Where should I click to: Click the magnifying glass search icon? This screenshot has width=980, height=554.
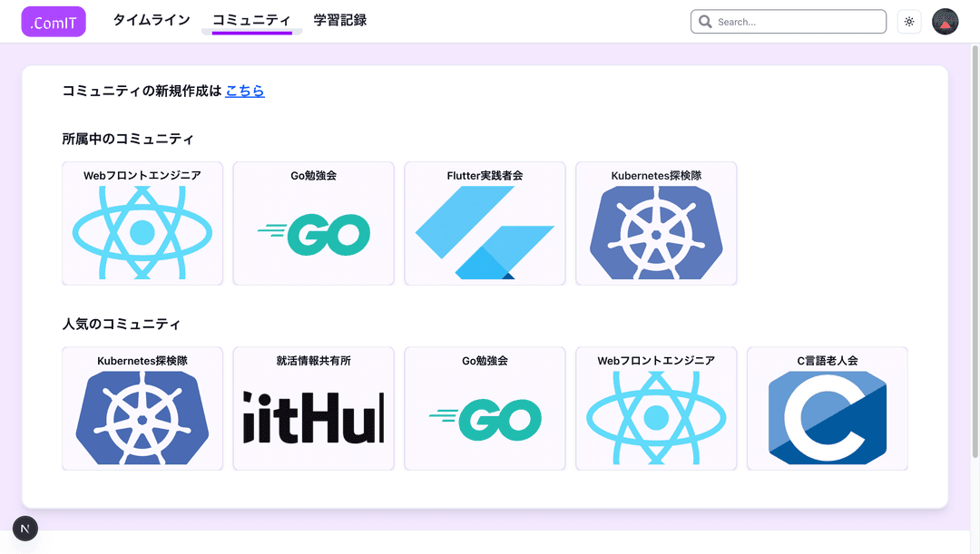705,22
